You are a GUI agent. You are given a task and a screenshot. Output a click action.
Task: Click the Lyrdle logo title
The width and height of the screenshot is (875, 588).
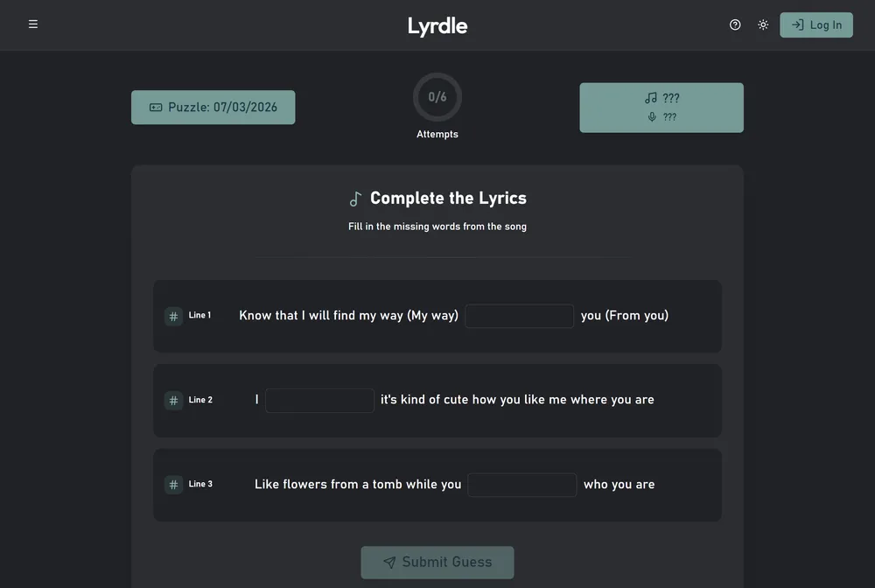click(437, 26)
